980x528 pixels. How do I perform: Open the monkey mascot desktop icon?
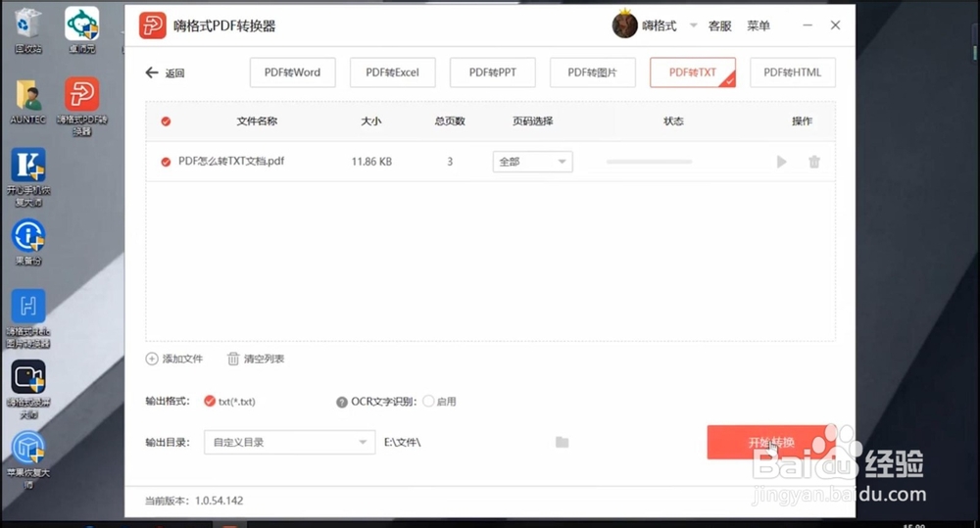click(82, 30)
